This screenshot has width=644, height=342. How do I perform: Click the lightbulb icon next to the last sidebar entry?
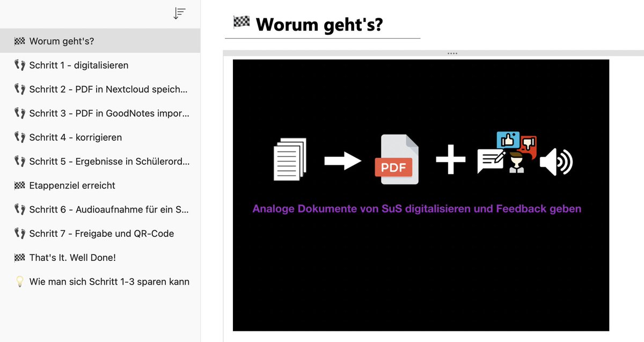click(x=19, y=281)
